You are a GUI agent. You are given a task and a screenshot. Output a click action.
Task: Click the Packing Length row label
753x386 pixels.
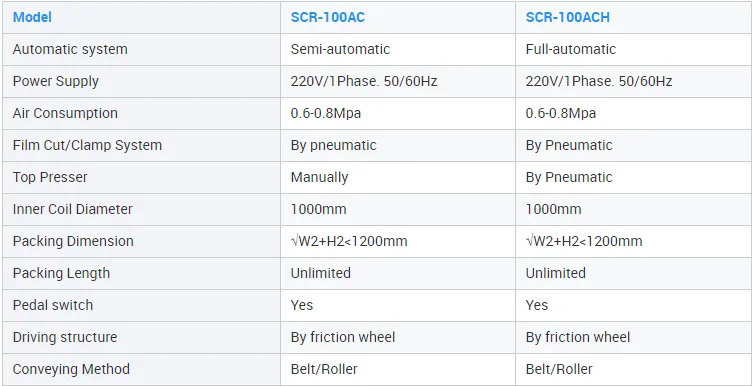[x=142, y=273]
